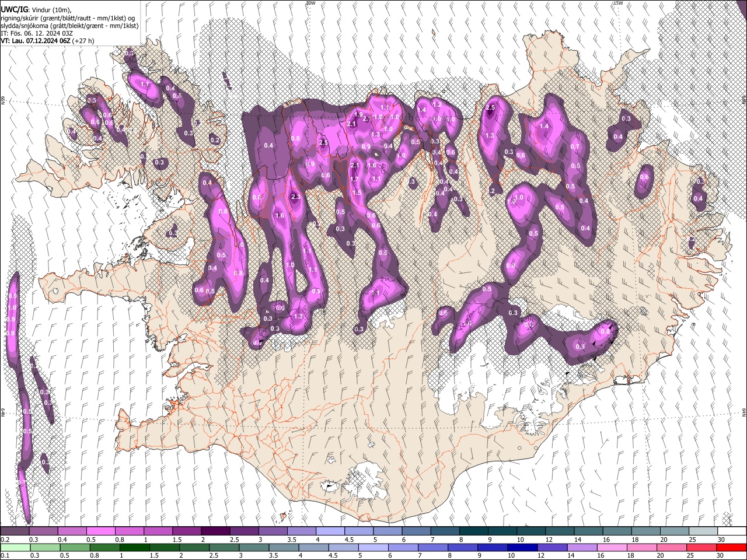Click the '14' label on the snow scale
Image resolution: width=747 pixels, height=560 pixels.
click(578, 540)
